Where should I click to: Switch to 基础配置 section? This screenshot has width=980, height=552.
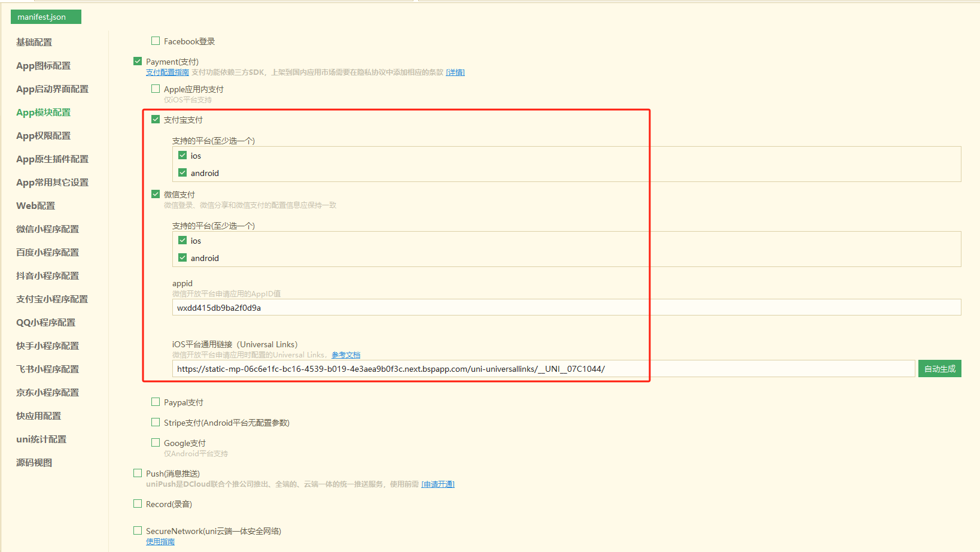(x=34, y=43)
